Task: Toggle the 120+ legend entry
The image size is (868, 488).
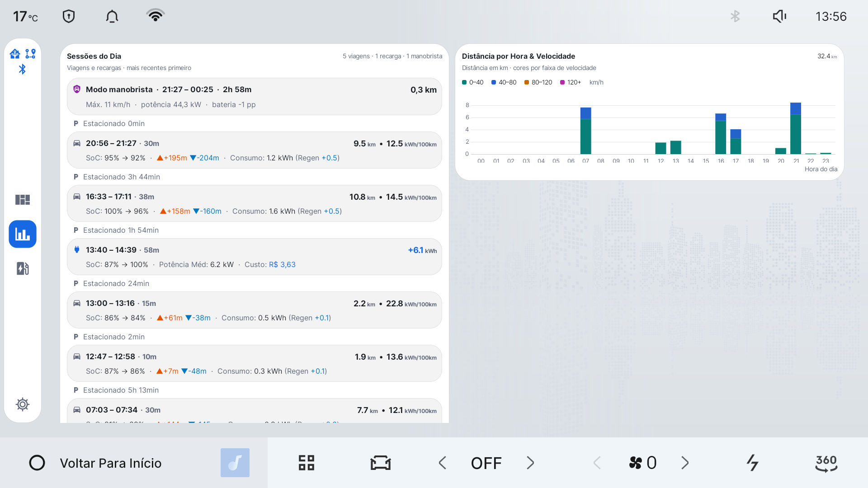Action: (x=571, y=82)
